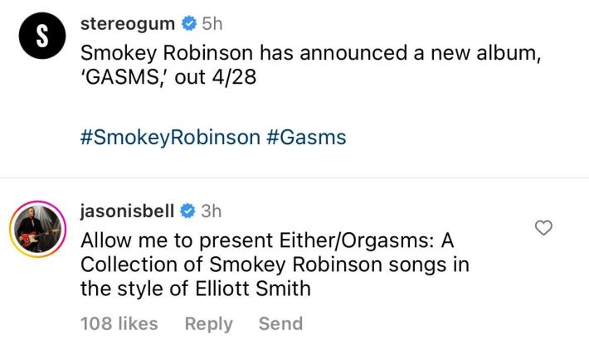This screenshot has width=589, height=364.
Task: Like jasonisbell's comment with the heart
Action: coord(544,227)
